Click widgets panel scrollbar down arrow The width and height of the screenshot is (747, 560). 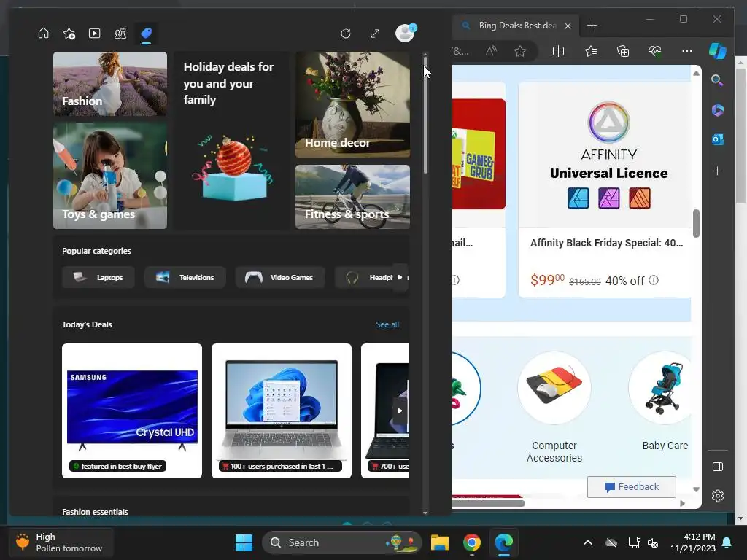click(425, 513)
